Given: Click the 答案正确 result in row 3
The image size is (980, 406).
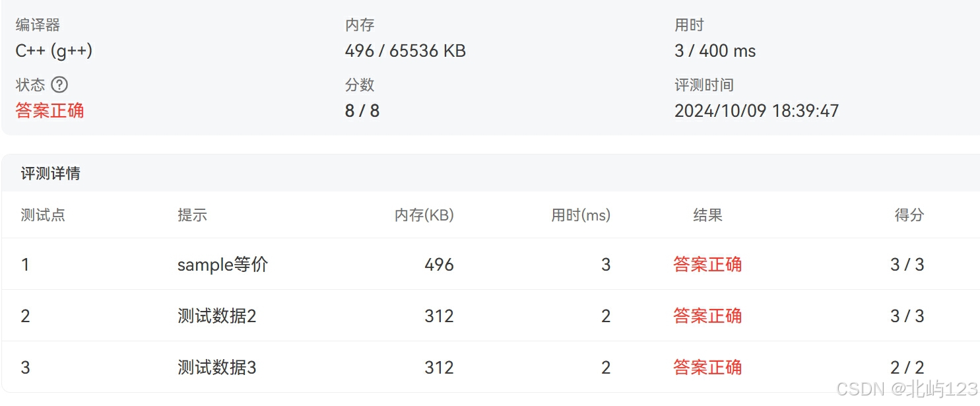Looking at the screenshot, I should [x=707, y=367].
